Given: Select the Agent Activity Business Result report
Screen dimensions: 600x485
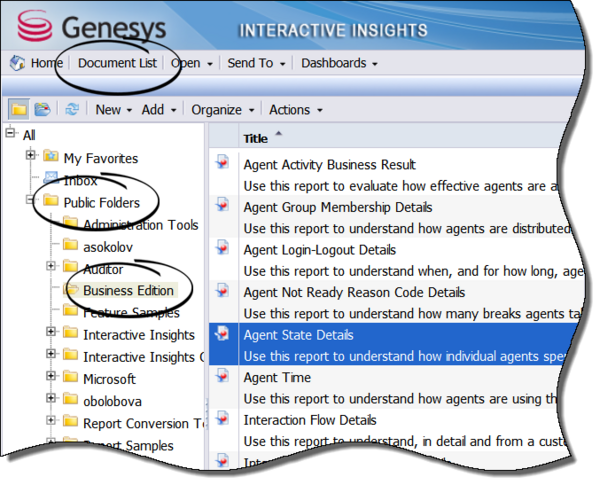Looking at the screenshot, I should pos(329,165).
